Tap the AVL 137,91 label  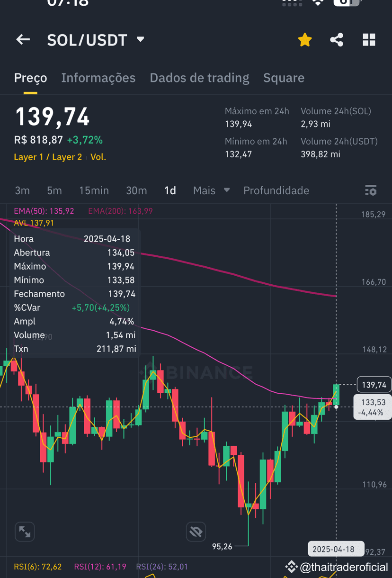click(x=34, y=223)
